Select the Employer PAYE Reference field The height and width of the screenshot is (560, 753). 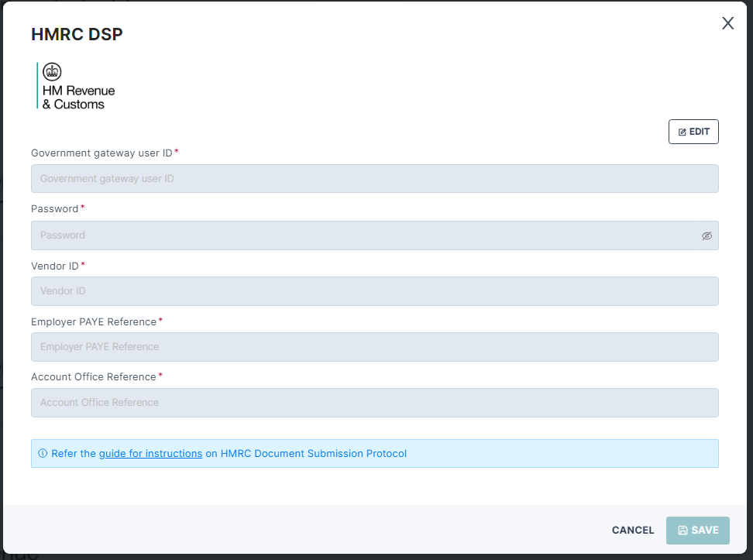[375, 347]
